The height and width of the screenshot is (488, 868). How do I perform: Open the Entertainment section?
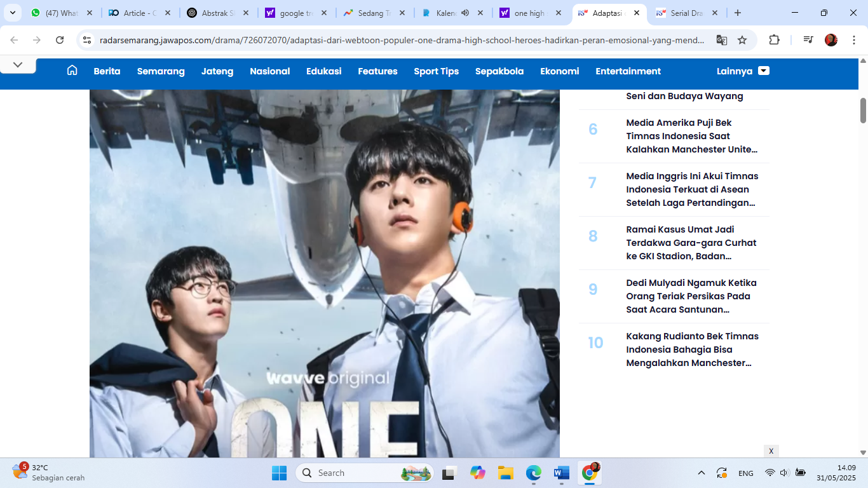[628, 71]
